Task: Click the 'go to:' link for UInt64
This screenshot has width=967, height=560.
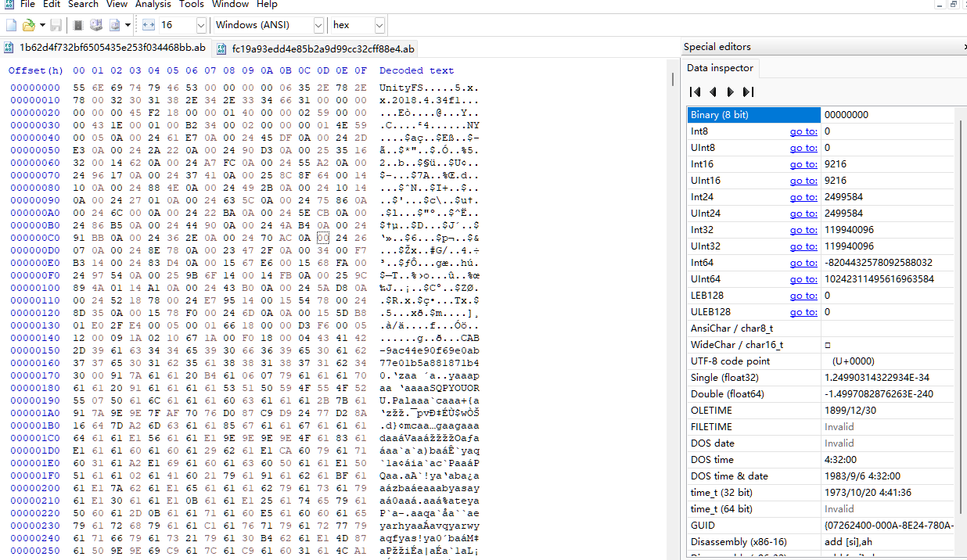Action: [803, 279]
